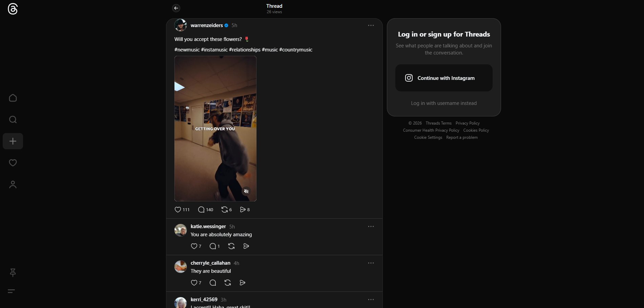
Task: Open the More menu at sidebar bottom
Action: coord(12,291)
